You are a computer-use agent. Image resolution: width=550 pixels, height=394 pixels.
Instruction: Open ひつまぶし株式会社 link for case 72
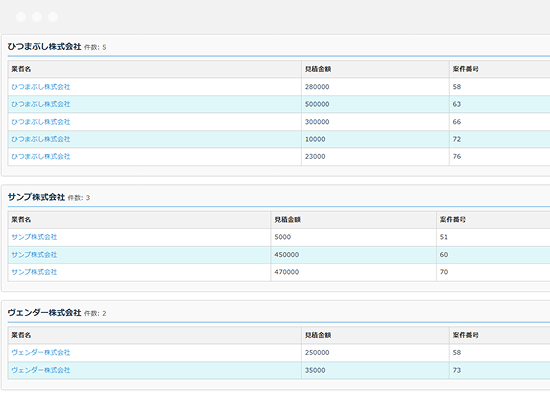tap(41, 139)
